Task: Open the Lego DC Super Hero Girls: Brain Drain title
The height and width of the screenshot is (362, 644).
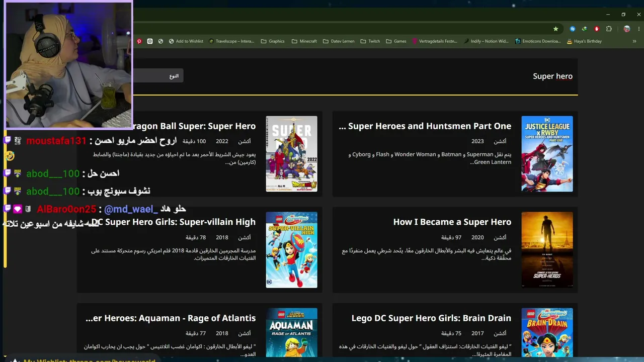Action: [x=431, y=318]
